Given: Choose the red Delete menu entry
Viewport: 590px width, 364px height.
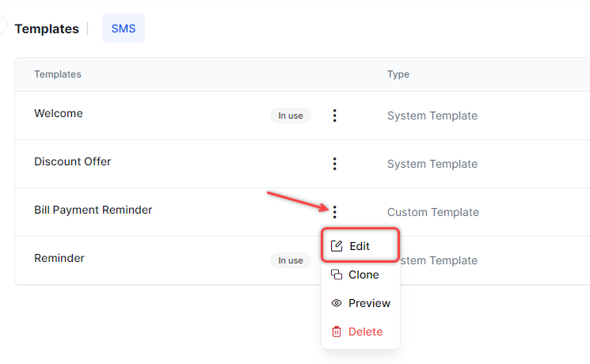Looking at the screenshot, I should tap(365, 332).
